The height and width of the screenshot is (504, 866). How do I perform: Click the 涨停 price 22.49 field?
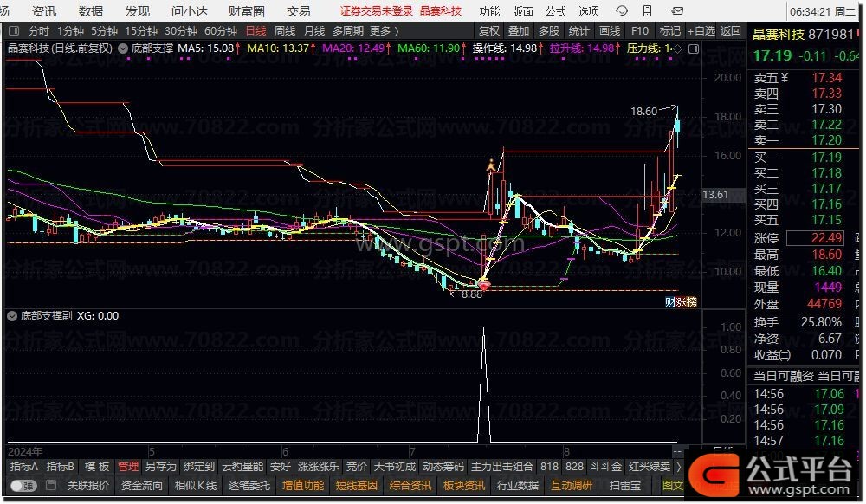click(x=815, y=238)
